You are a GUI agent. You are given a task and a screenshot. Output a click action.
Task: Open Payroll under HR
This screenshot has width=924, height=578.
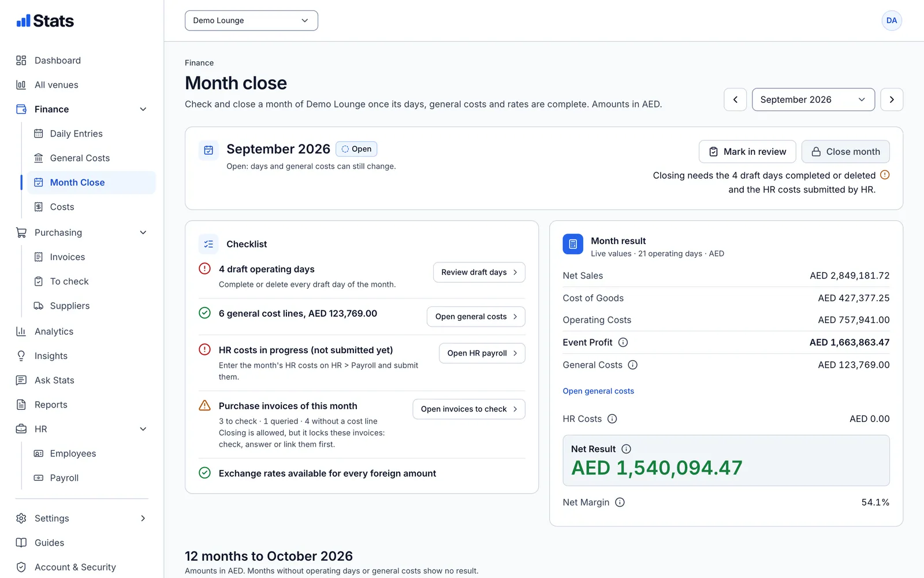click(91, 478)
